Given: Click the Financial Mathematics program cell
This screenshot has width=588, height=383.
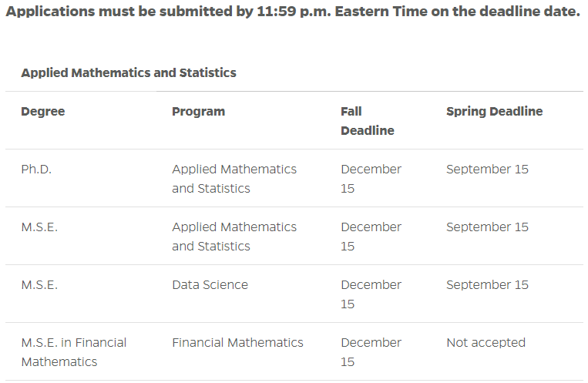Looking at the screenshot, I should tap(238, 342).
